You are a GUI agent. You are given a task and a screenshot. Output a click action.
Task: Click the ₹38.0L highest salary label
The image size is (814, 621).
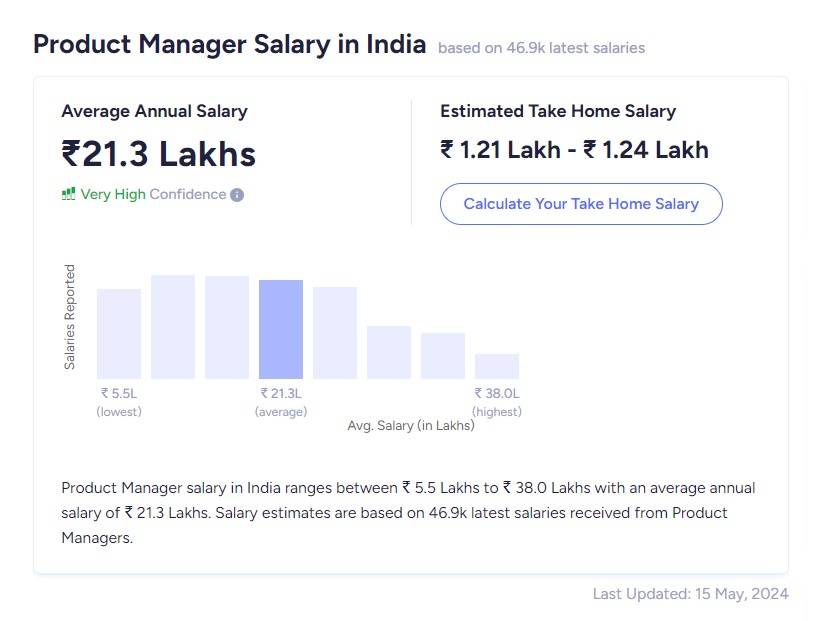point(497,393)
